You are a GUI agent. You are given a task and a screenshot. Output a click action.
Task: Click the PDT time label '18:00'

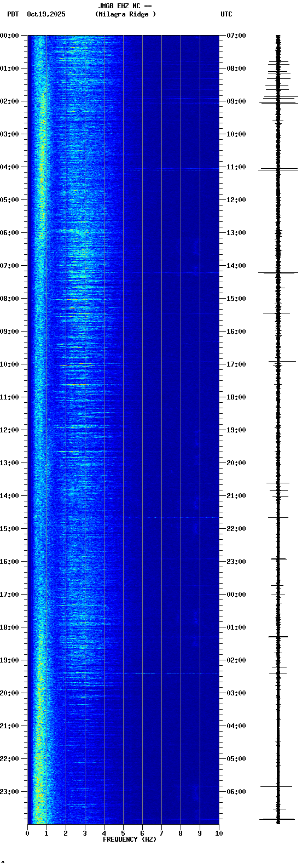pyautogui.click(x=9, y=627)
